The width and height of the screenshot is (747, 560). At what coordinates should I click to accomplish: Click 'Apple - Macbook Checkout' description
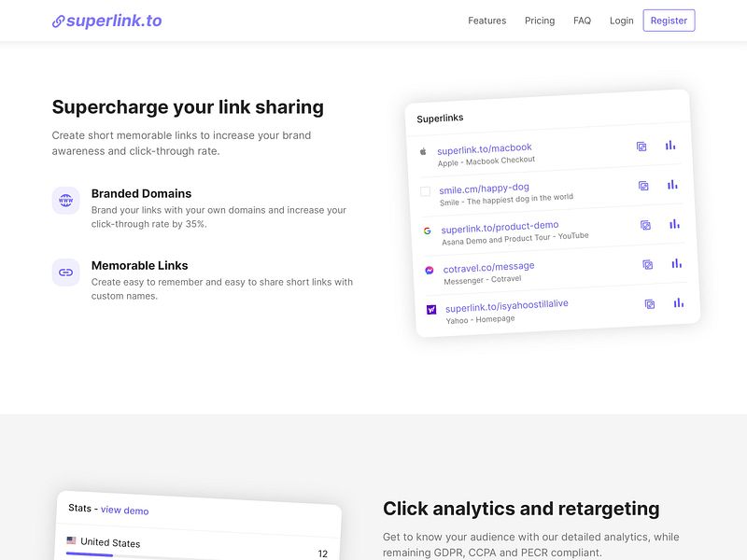(x=486, y=161)
